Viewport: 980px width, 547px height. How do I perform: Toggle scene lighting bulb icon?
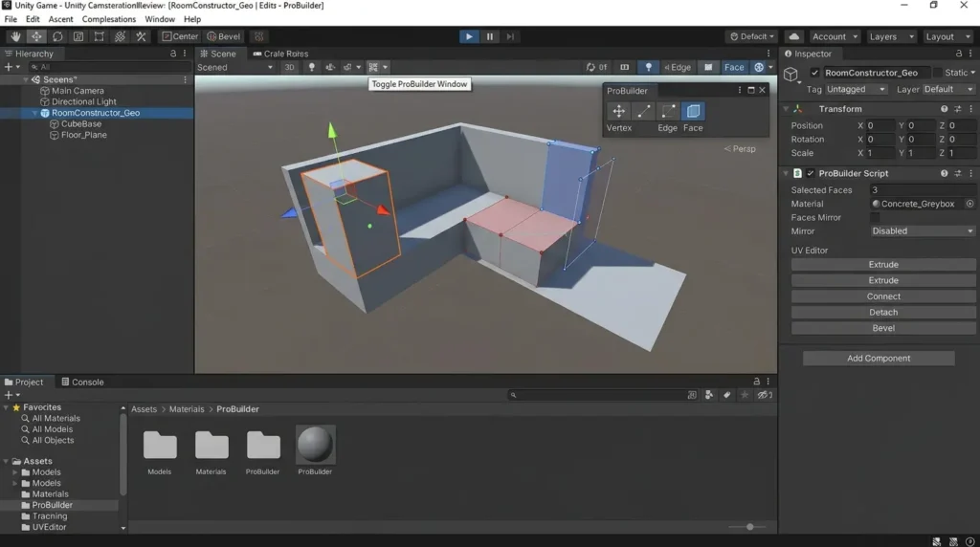click(x=311, y=67)
